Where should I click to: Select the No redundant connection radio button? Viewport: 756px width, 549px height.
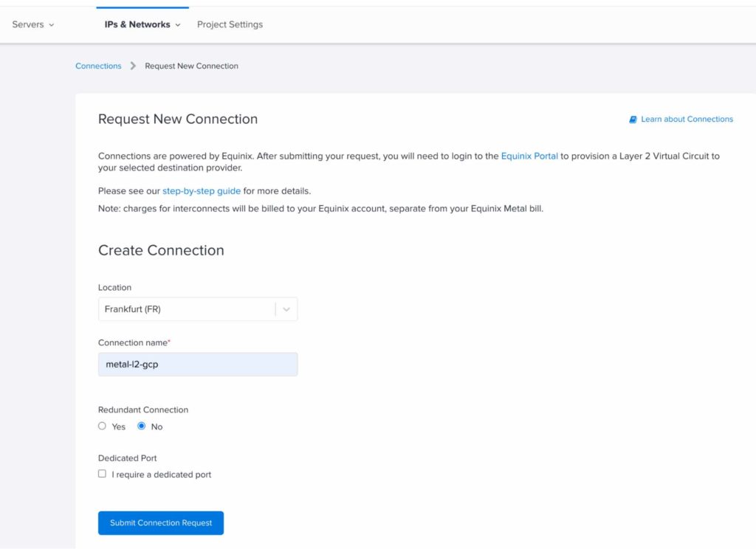[141, 426]
